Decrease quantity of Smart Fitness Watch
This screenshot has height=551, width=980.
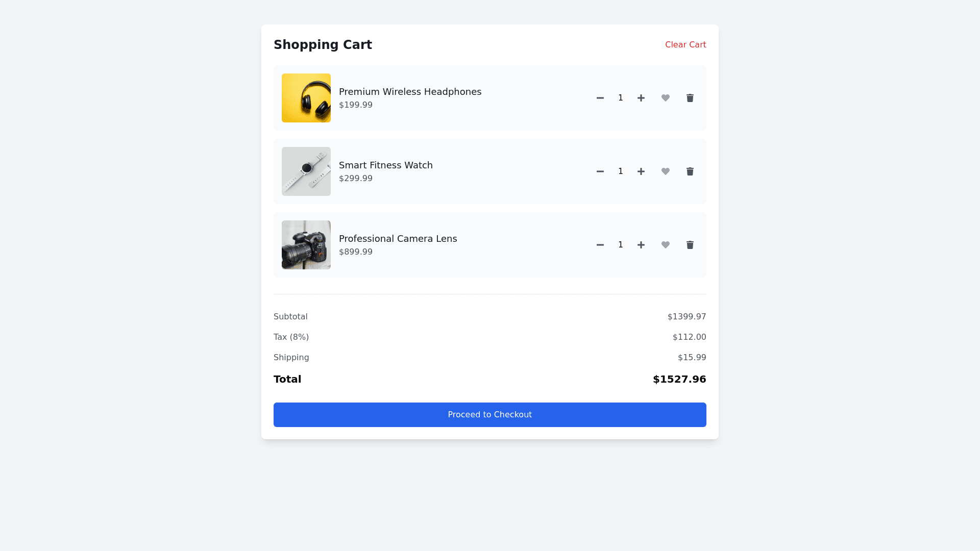[600, 171]
